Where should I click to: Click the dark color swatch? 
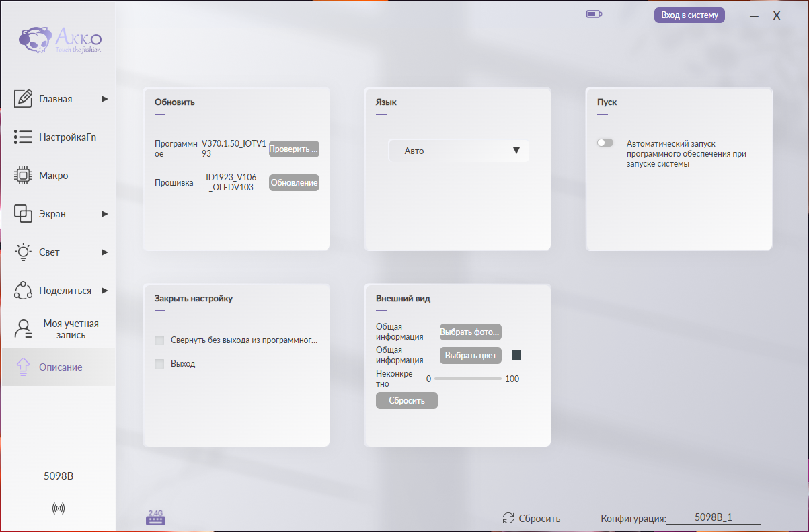tap(516, 355)
